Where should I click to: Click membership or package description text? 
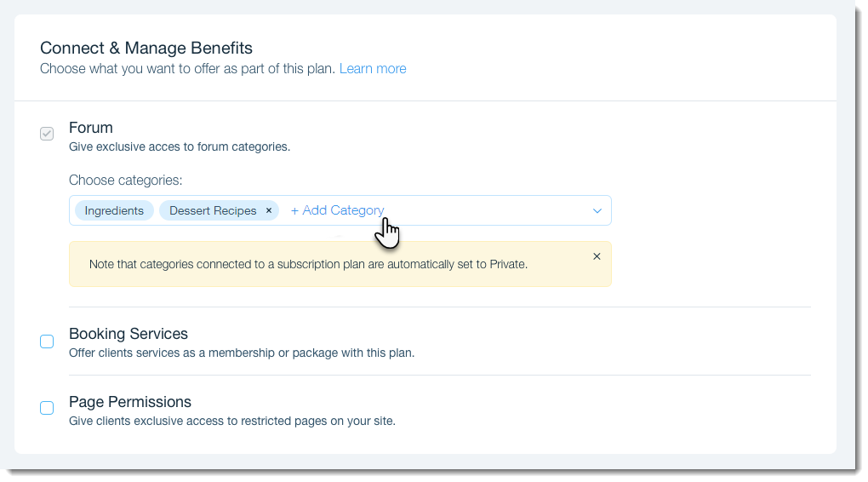click(x=242, y=353)
